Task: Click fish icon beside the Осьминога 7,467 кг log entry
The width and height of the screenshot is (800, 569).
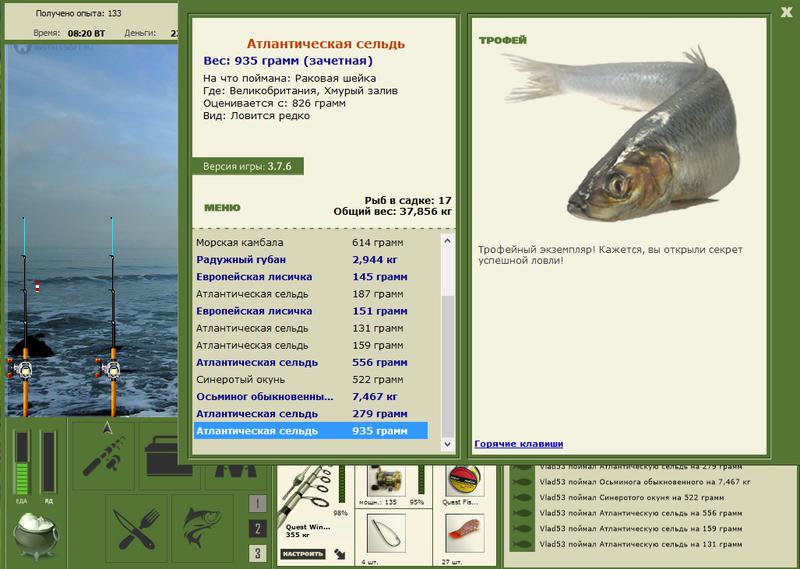Action: (x=522, y=482)
